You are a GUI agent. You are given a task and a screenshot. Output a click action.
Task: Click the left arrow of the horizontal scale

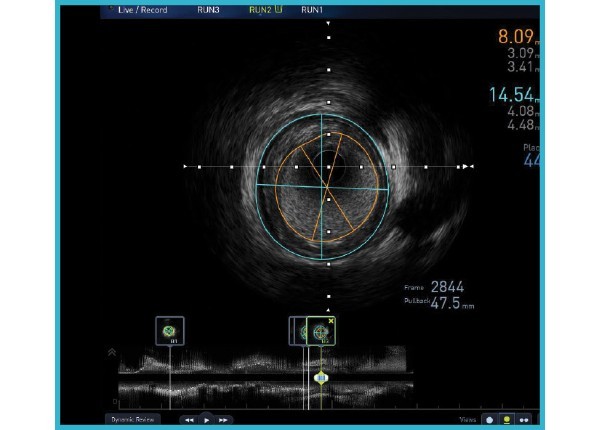[x=185, y=166]
